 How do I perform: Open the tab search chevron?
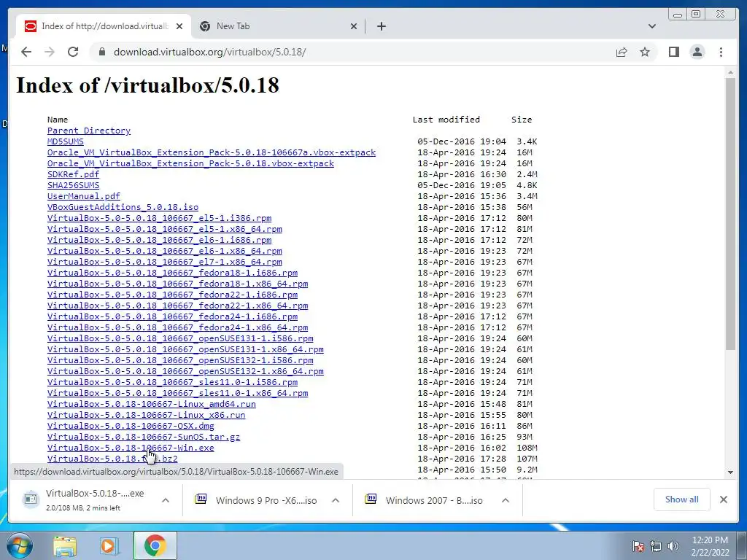[x=651, y=26]
